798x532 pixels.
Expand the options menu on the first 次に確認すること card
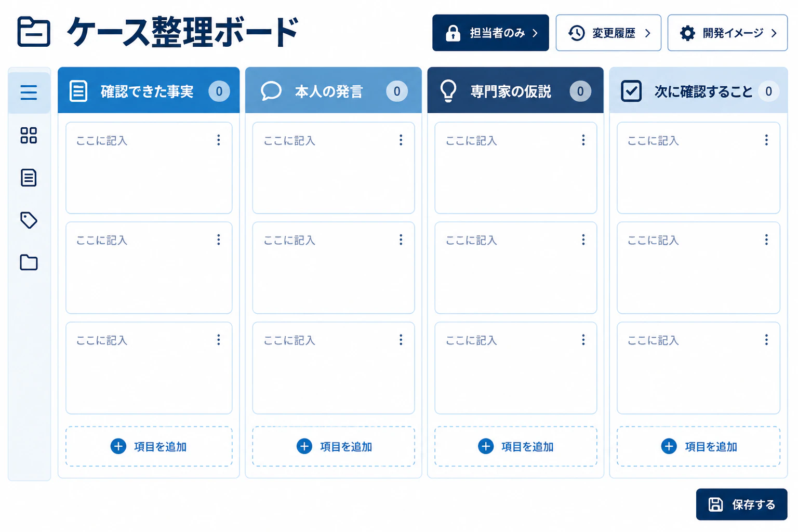tap(766, 140)
